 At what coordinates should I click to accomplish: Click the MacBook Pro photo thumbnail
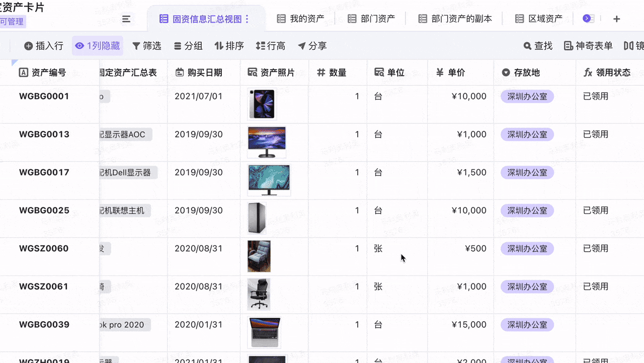click(x=264, y=332)
